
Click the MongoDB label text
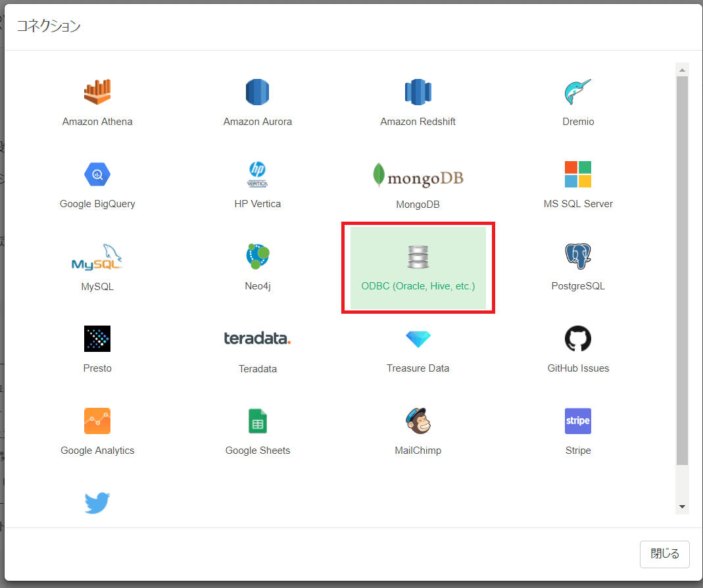pos(418,205)
